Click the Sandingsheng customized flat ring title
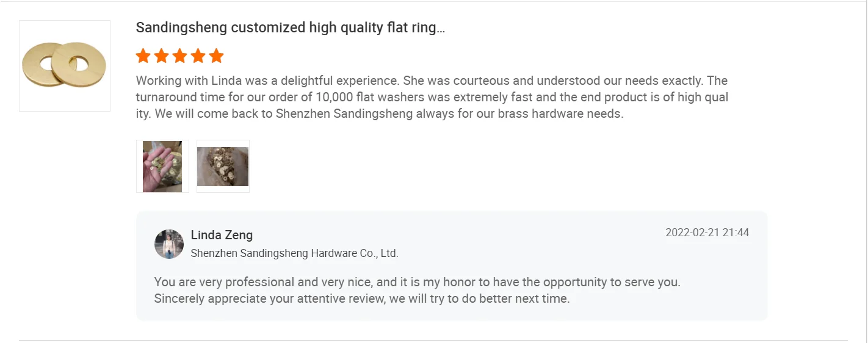 pos(290,27)
